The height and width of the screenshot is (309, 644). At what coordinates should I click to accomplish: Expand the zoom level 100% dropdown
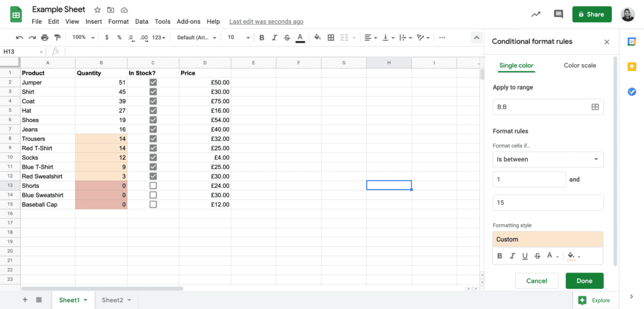(82, 38)
